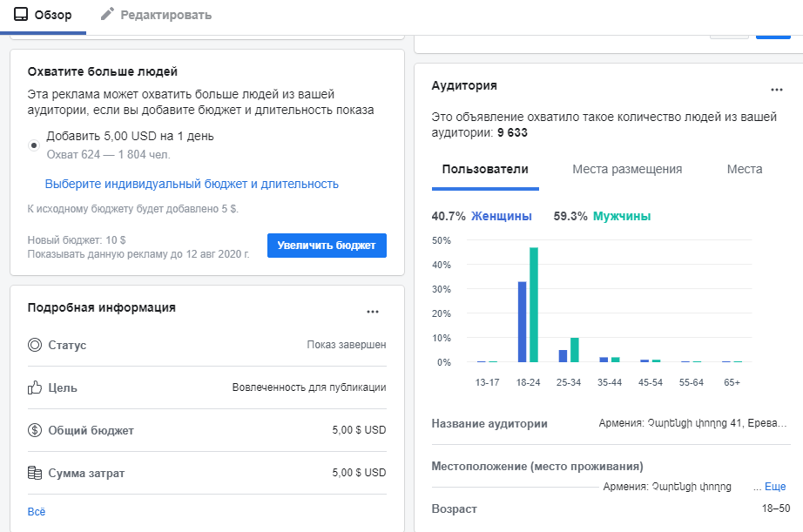The height and width of the screenshot is (532, 803).
Task: Open the Места размещения tab
Action: (x=627, y=170)
